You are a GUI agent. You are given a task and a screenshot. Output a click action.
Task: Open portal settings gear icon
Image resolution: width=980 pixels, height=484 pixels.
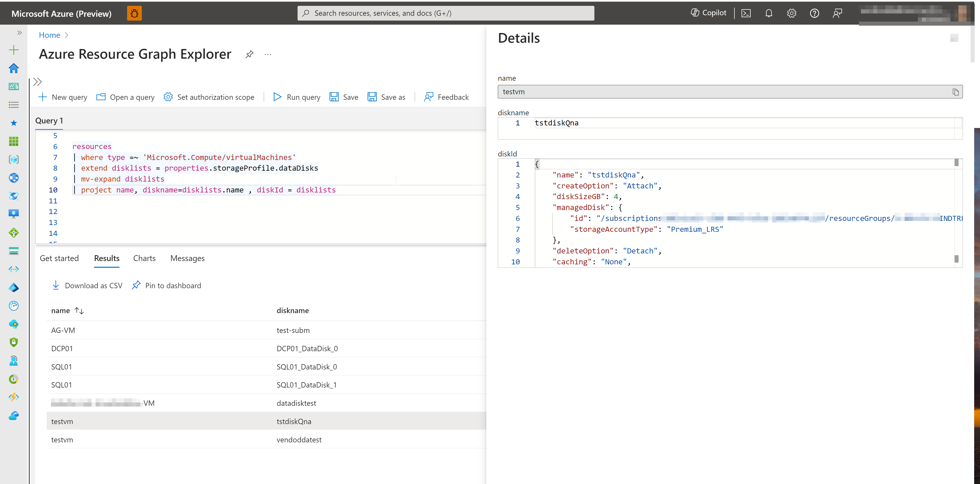[792, 13]
